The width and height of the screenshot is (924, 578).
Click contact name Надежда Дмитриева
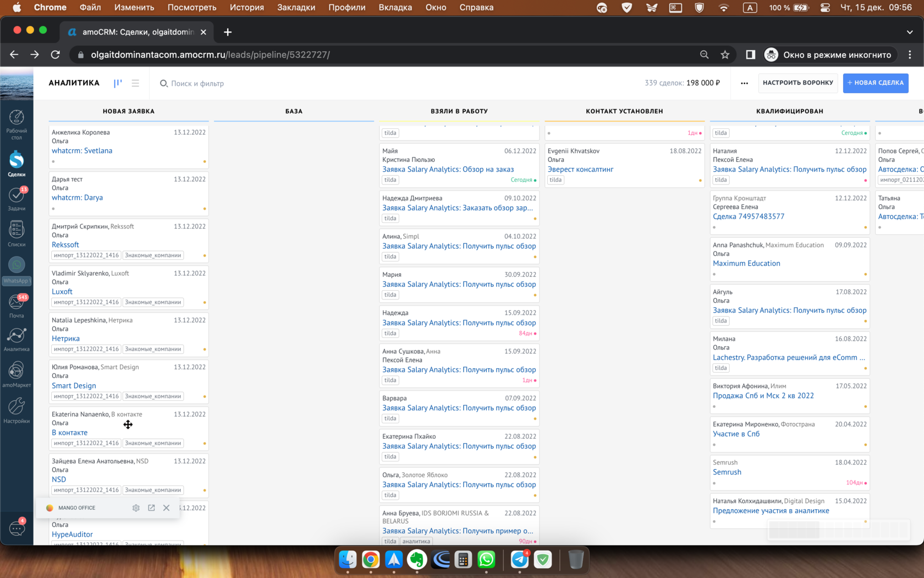413,198
